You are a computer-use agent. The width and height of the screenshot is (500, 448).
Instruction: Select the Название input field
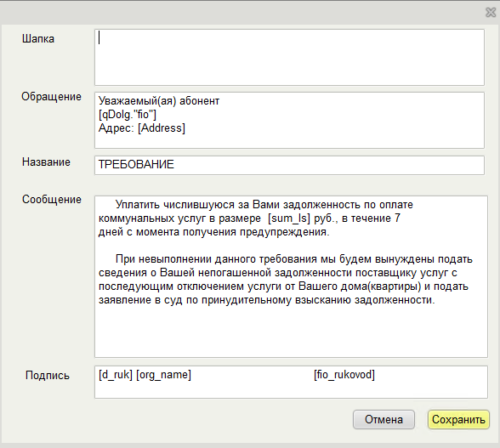[x=289, y=165]
